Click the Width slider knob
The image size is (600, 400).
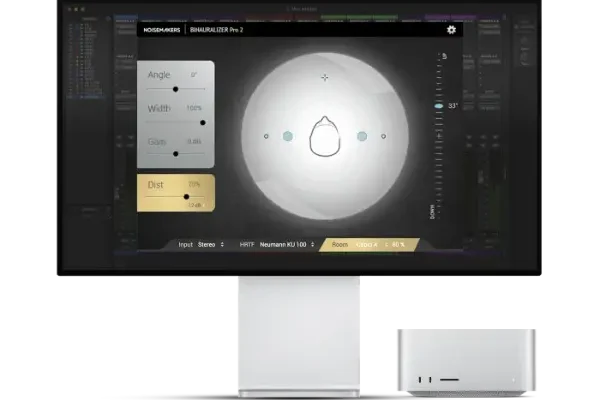[x=203, y=122]
